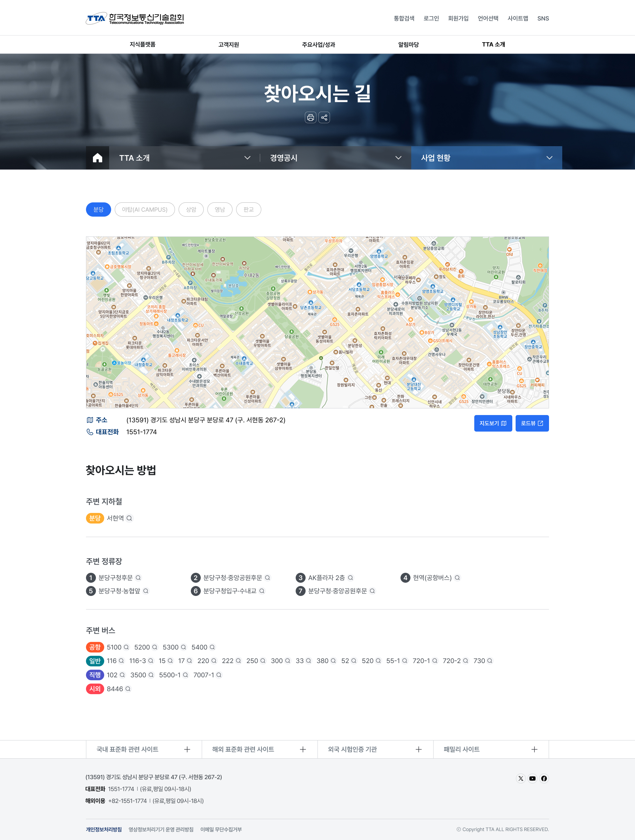Switch to 야탑(AI CAMPUS) location
The image size is (635, 840).
click(144, 209)
